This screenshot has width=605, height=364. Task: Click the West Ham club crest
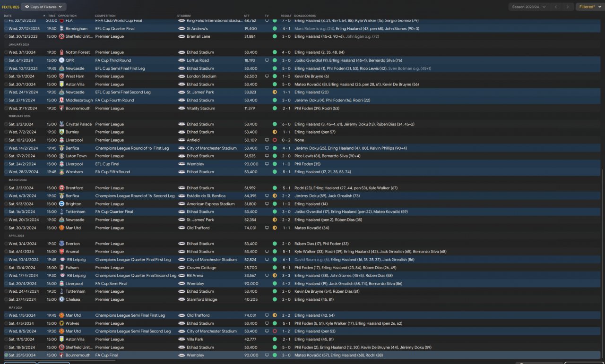[x=61, y=76]
